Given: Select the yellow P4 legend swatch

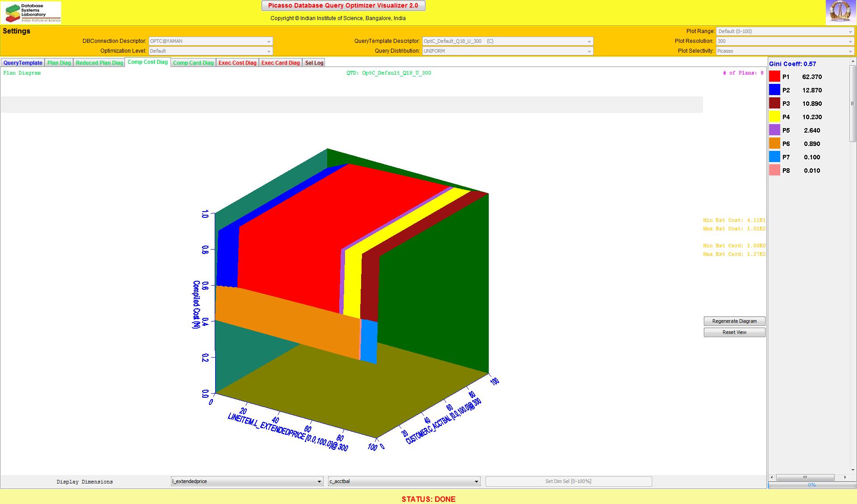Looking at the screenshot, I should [774, 117].
